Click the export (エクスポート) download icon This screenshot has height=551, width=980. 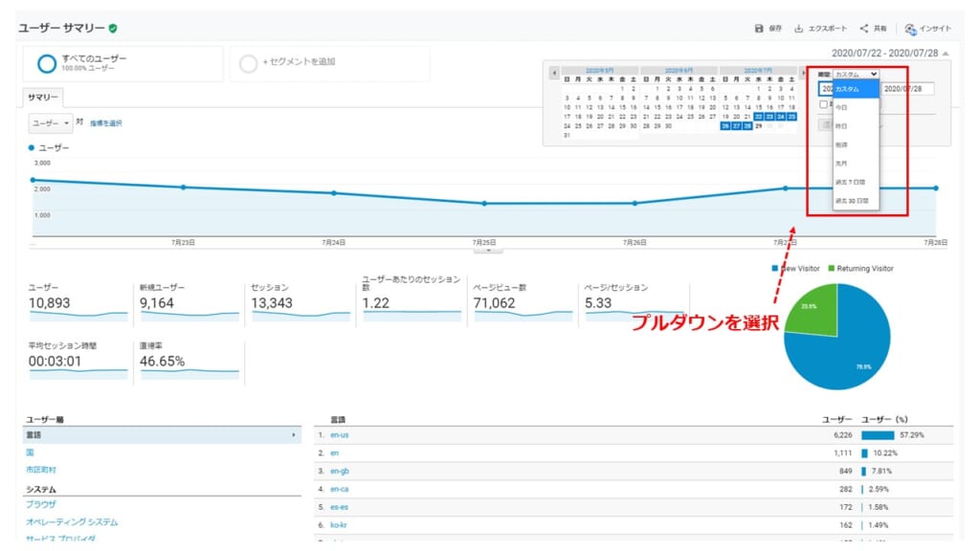tap(798, 28)
